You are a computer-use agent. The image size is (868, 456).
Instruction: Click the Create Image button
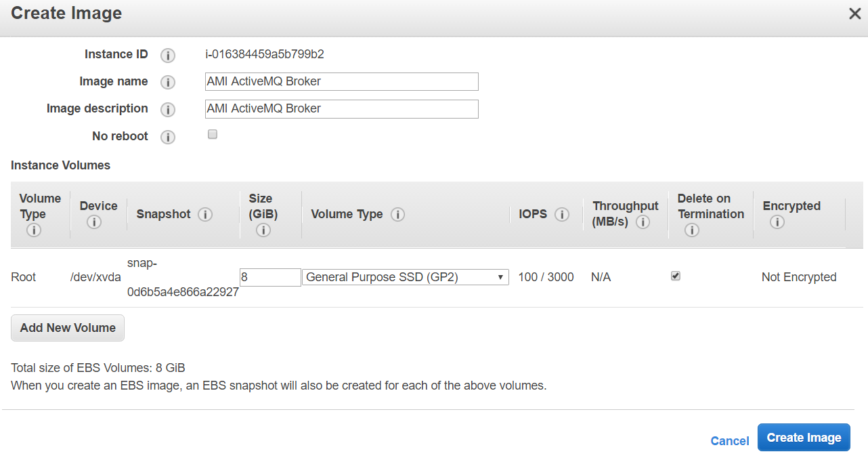[804, 438]
